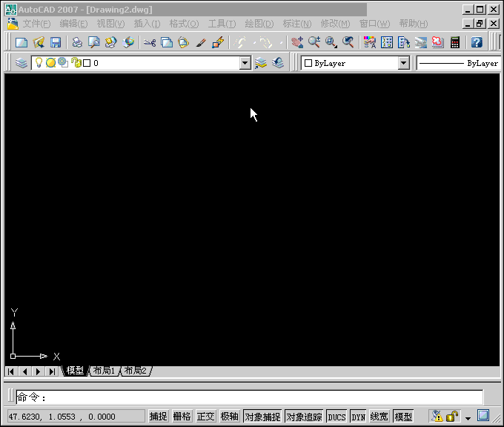Open the Sheet Set Manager icon

421,42
